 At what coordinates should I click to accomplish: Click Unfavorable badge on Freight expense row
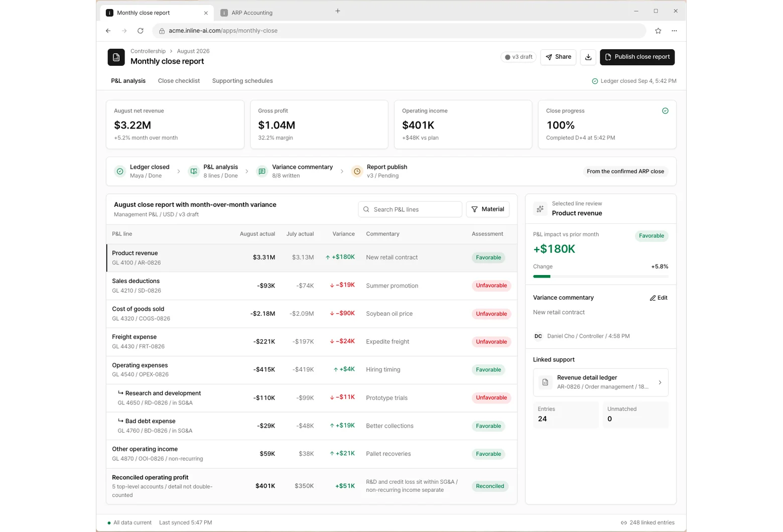click(x=491, y=342)
